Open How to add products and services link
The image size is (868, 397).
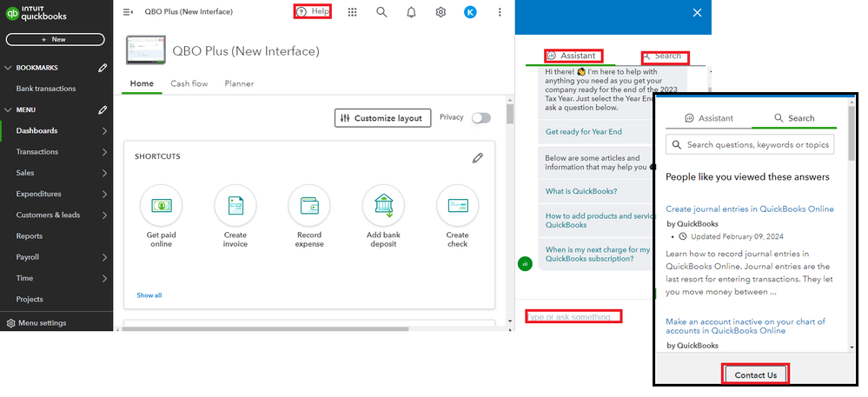pos(598,221)
